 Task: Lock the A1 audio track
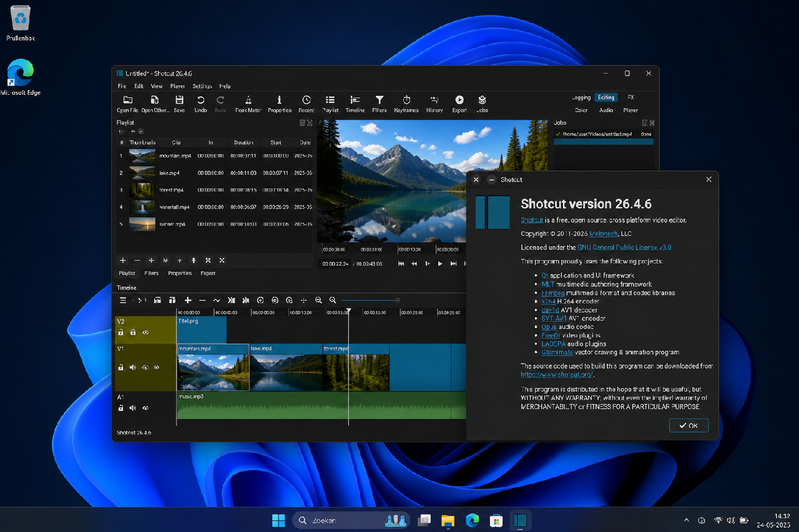point(121,408)
